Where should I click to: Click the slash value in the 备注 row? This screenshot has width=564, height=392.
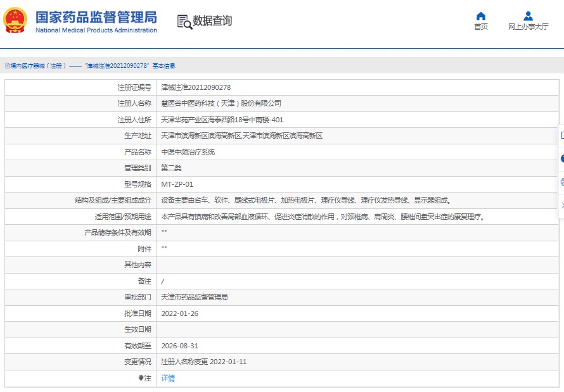coord(163,281)
